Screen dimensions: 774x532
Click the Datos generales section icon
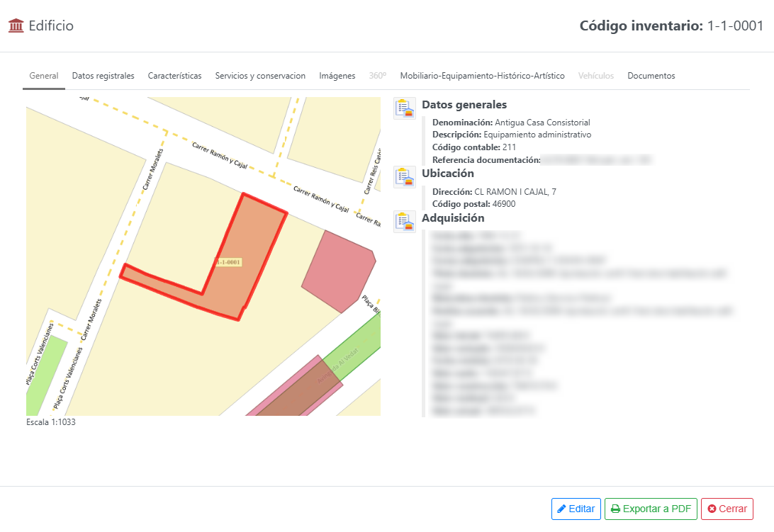tap(404, 108)
